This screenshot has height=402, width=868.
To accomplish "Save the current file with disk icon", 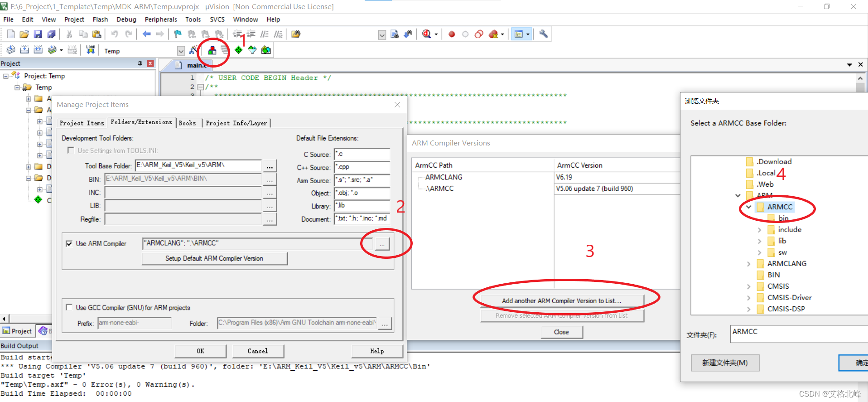I will pyautogui.click(x=38, y=34).
